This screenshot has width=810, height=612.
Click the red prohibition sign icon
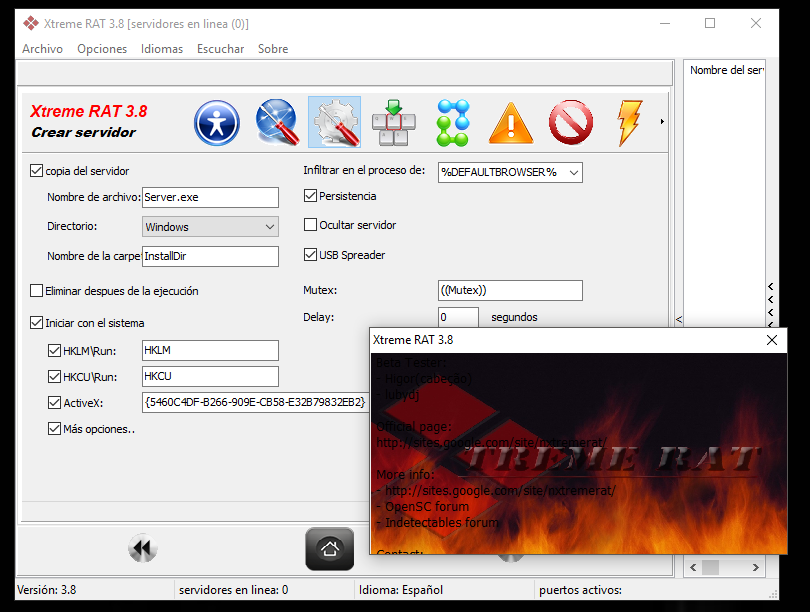coord(571,122)
